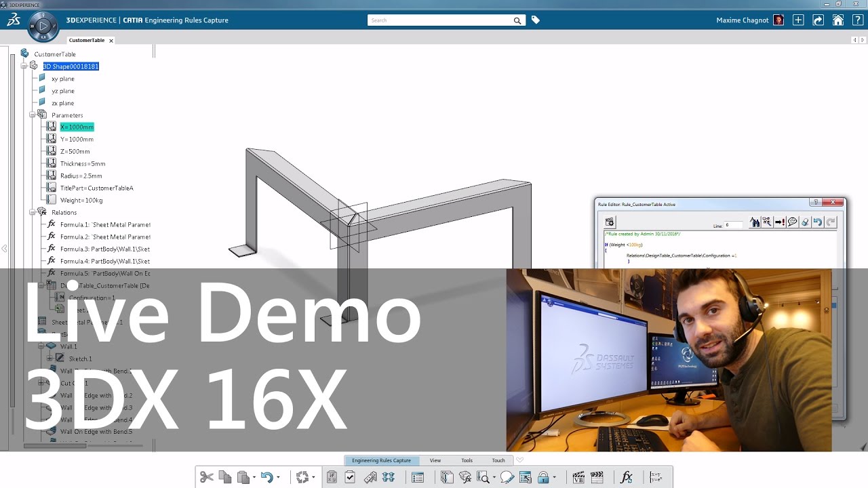Click the Copy icon in the toolbar

tap(225, 477)
